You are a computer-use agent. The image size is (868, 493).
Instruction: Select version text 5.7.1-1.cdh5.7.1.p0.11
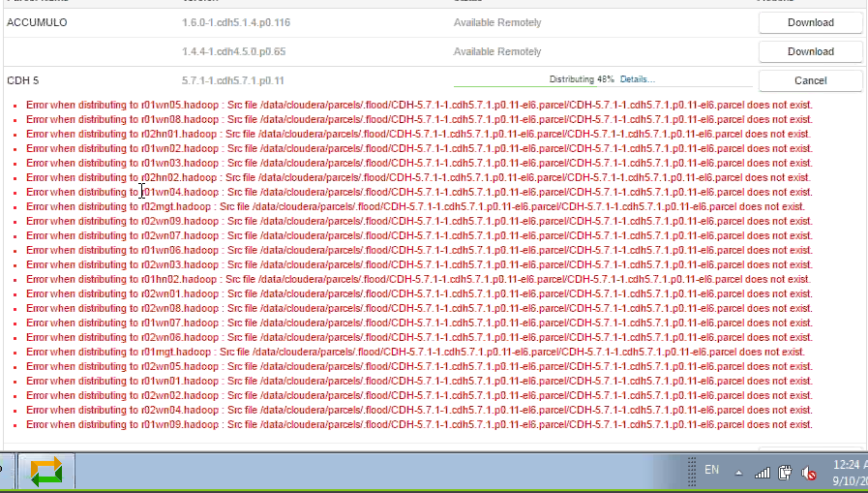[232, 80]
